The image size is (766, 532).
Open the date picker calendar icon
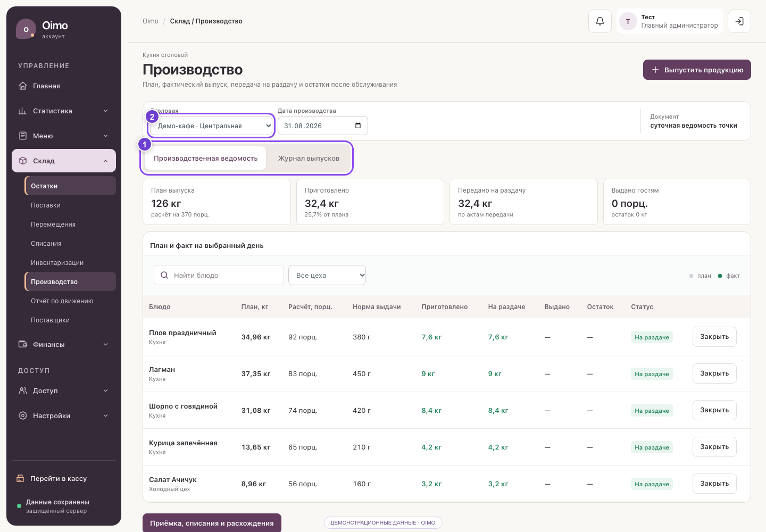pos(358,126)
